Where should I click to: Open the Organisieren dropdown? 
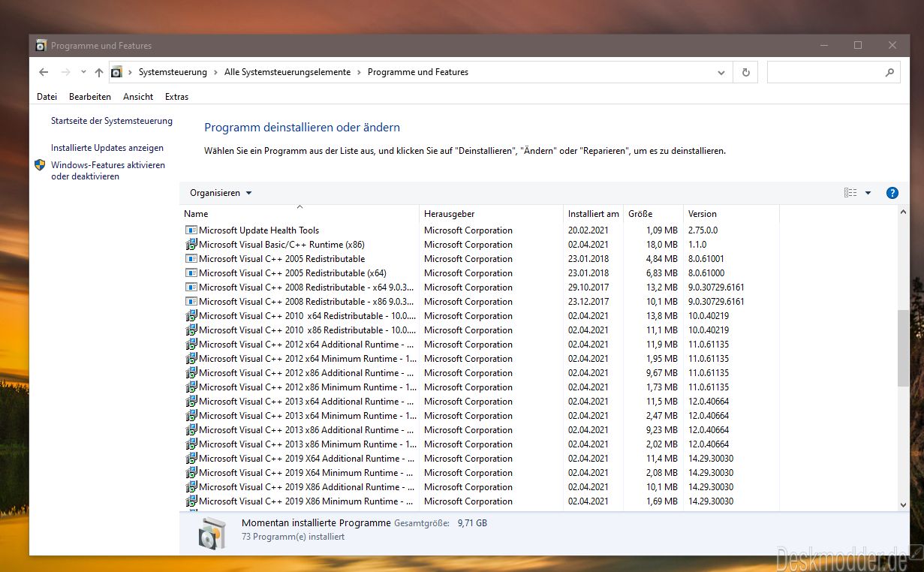click(x=221, y=193)
